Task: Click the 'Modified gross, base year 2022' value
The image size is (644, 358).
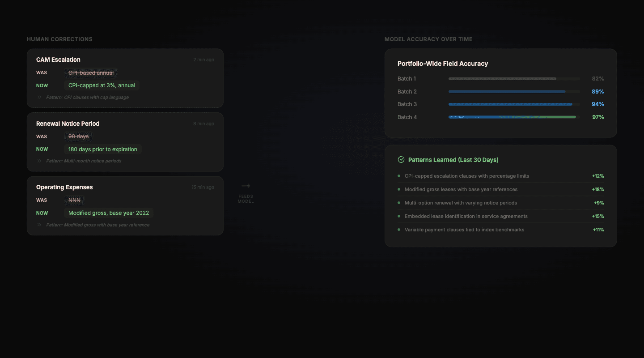Action: tap(108, 213)
